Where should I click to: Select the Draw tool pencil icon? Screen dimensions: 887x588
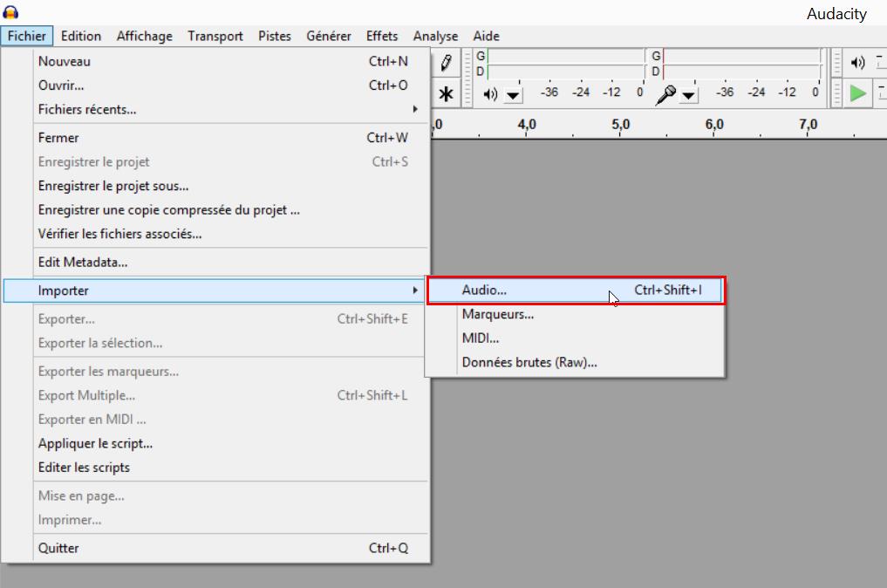tap(447, 63)
